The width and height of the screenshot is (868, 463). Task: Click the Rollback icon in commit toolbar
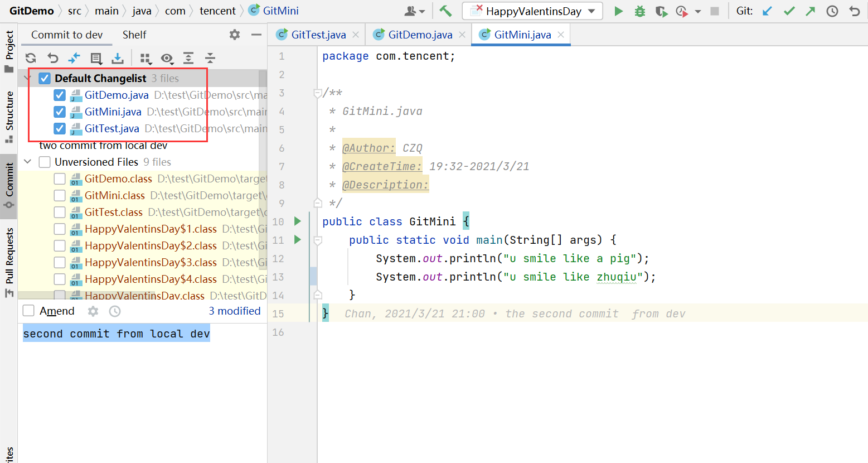coord(53,58)
